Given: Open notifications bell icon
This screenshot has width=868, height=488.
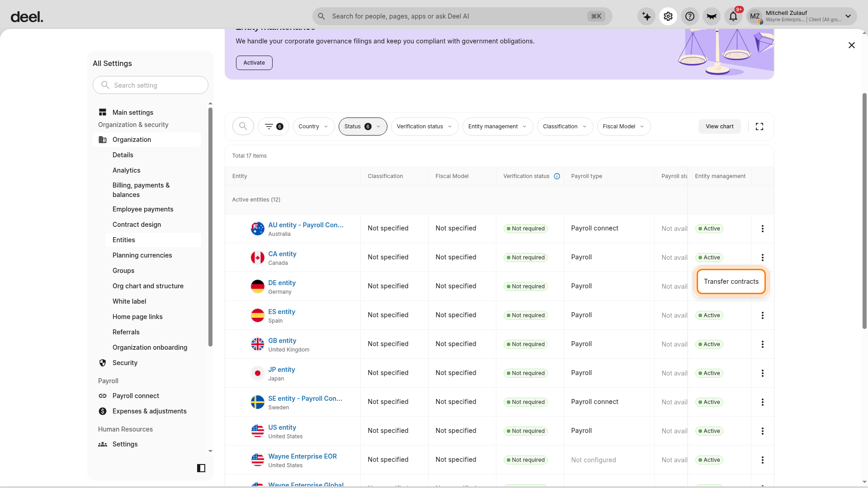Looking at the screenshot, I should tap(733, 16).
